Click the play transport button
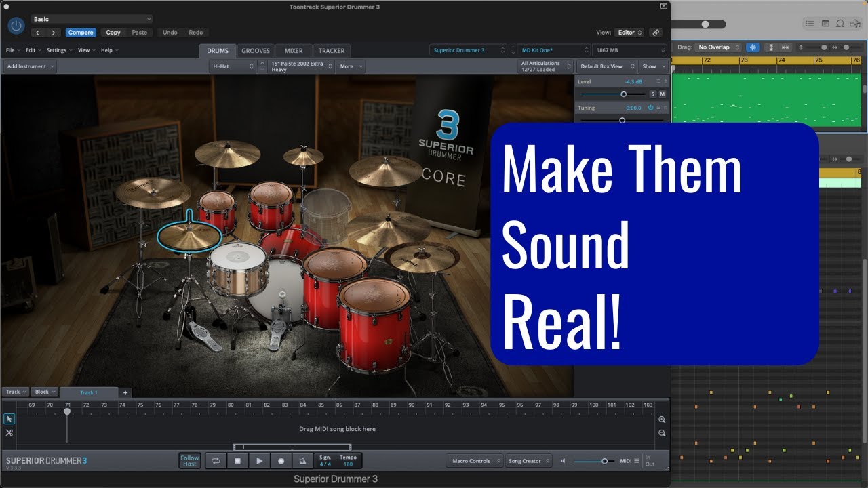 tap(259, 461)
